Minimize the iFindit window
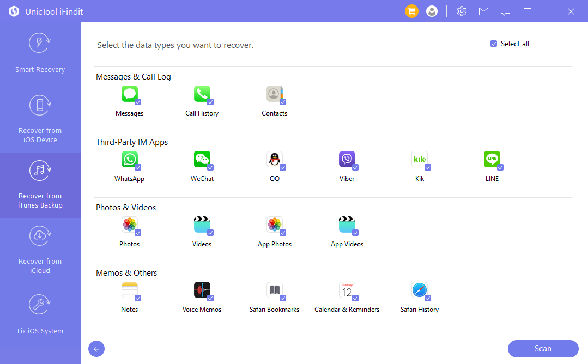588x364 pixels. tap(549, 11)
